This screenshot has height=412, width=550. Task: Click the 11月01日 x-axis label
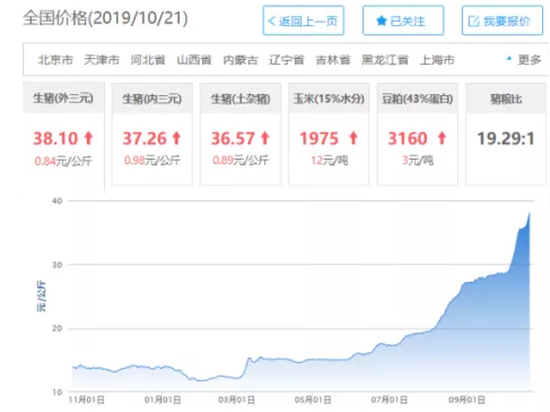86,400
